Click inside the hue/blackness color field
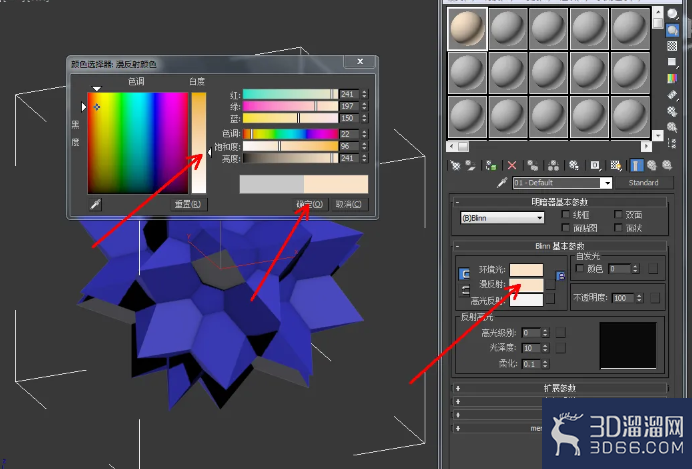The width and height of the screenshot is (692, 469). coord(138,143)
